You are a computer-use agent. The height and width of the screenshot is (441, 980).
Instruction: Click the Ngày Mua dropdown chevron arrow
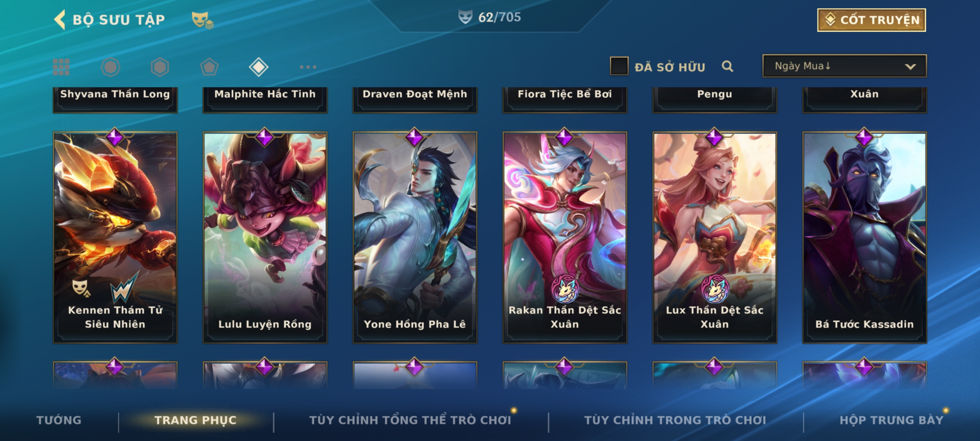tap(910, 67)
